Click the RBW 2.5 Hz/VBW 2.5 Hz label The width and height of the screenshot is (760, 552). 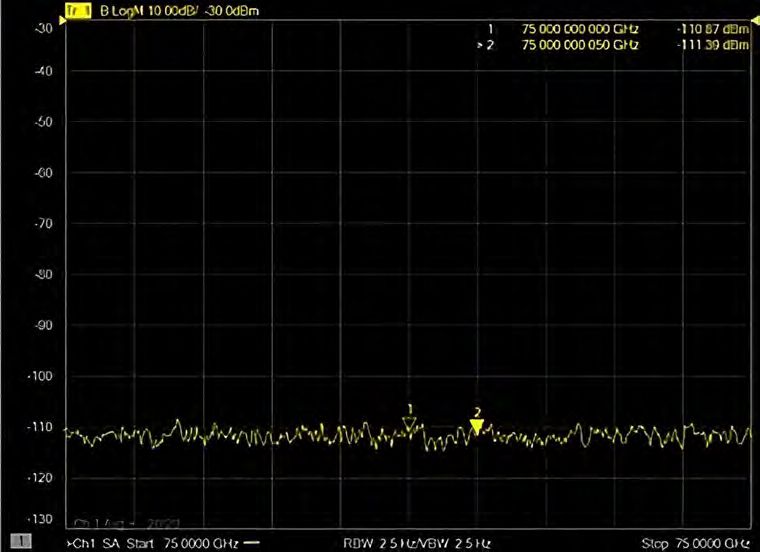click(418, 543)
